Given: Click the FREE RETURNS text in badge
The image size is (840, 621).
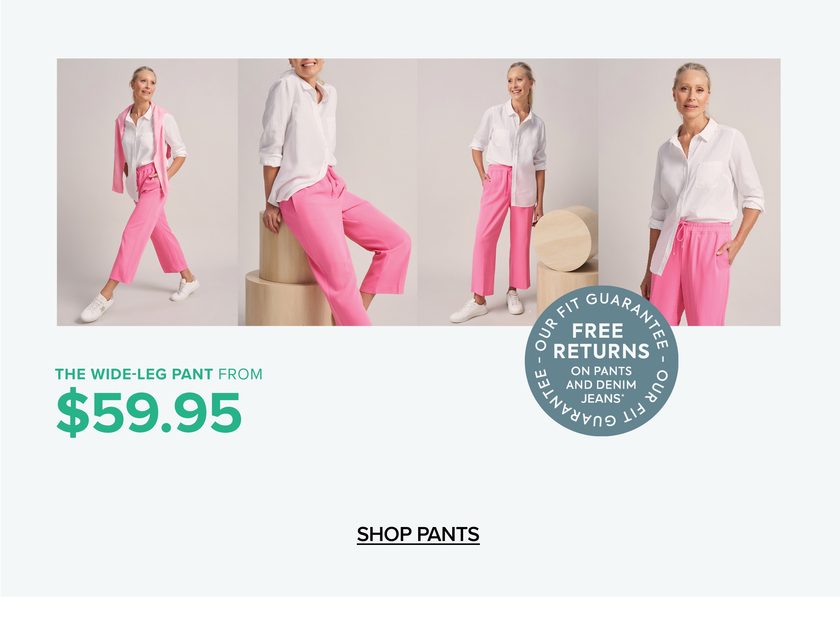Looking at the screenshot, I should pyautogui.click(x=601, y=341).
